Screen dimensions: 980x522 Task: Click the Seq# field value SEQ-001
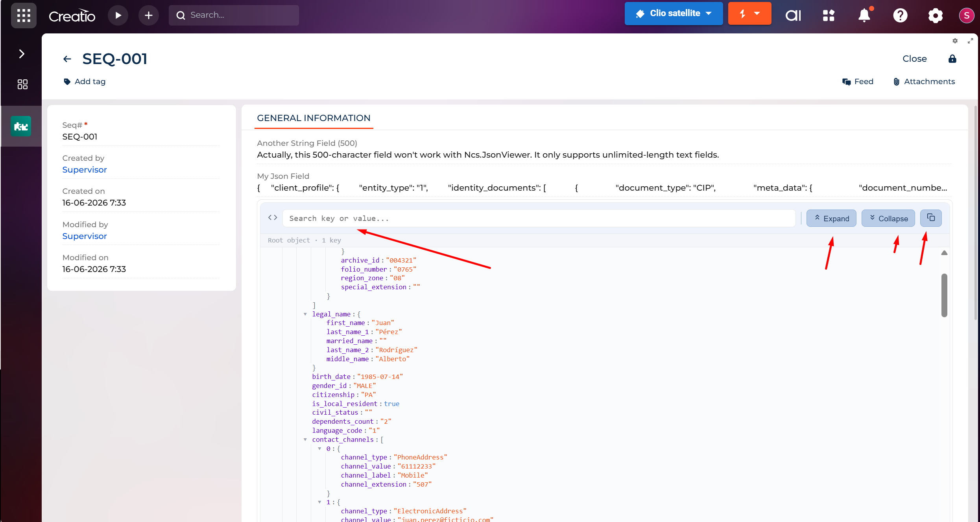click(80, 136)
